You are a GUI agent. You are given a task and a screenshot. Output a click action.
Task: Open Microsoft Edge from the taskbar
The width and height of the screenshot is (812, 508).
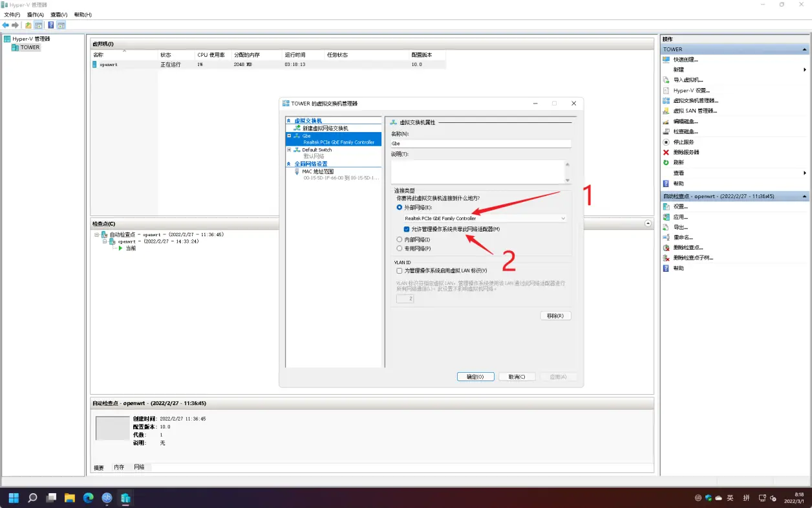click(89, 498)
